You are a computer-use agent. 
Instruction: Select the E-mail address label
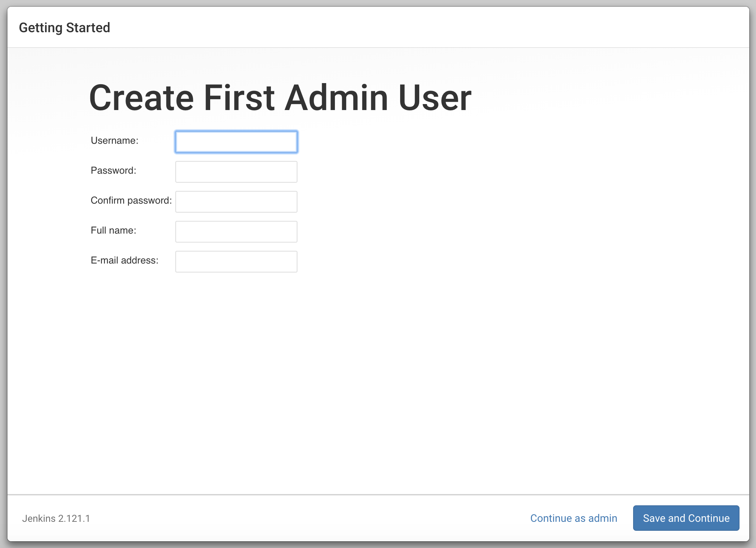point(124,260)
